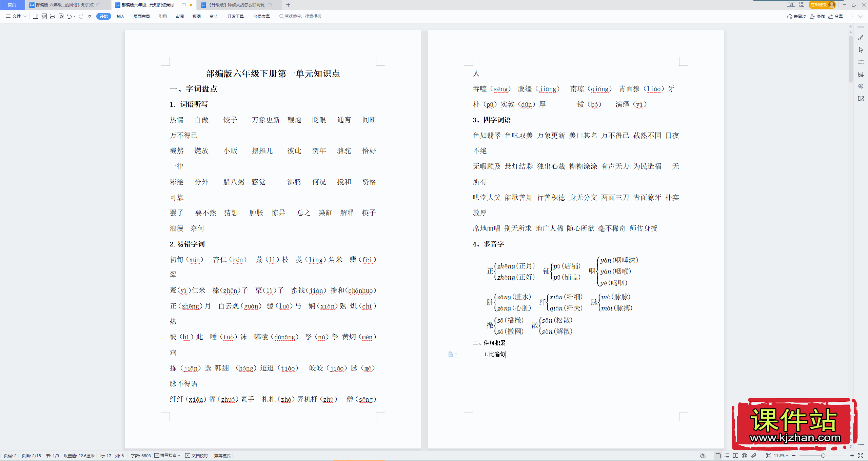Click the new tab plus button

pos(288,5)
